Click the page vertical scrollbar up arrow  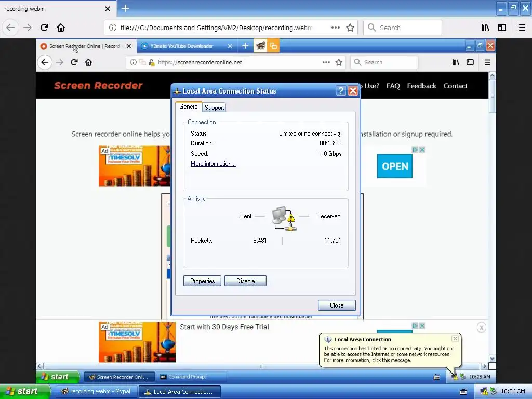point(492,75)
